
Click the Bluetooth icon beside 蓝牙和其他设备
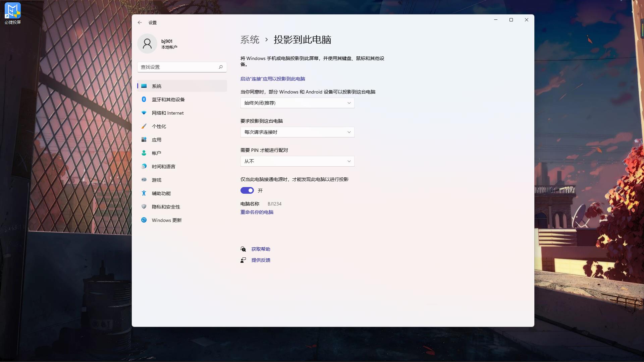tap(144, 99)
